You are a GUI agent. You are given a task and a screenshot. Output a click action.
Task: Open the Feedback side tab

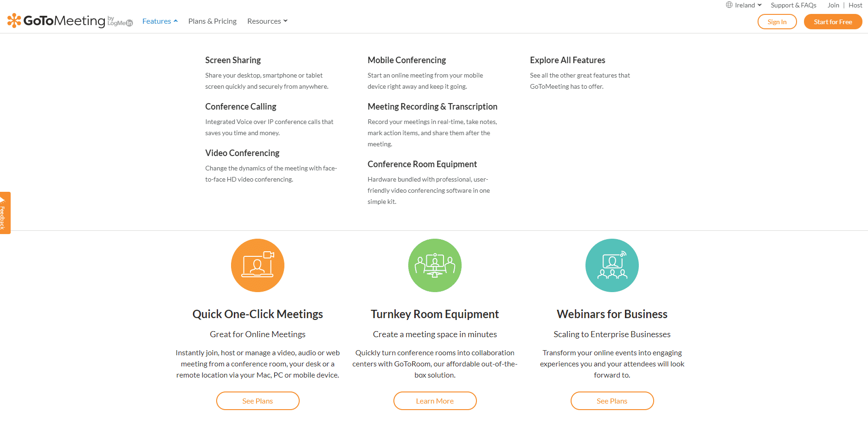point(5,213)
